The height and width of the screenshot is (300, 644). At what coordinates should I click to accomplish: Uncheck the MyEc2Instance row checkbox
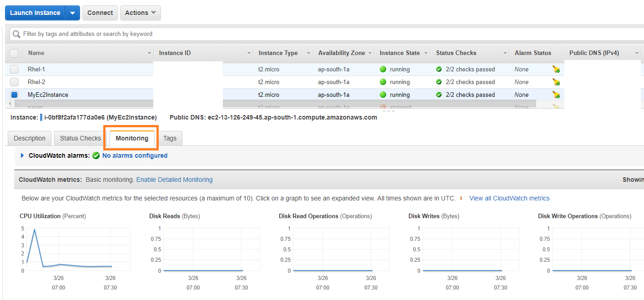point(14,95)
